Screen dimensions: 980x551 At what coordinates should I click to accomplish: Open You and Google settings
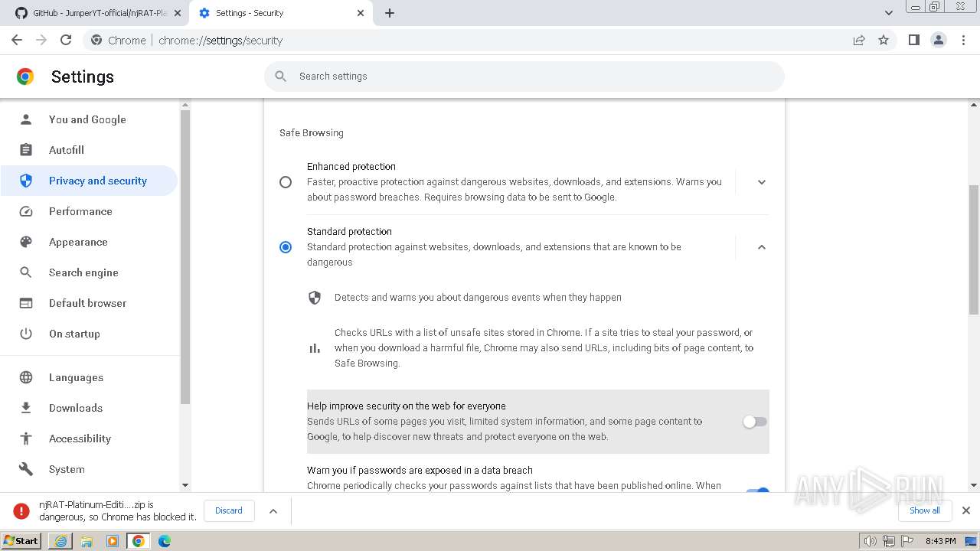pyautogui.click(x=89, y=119)
